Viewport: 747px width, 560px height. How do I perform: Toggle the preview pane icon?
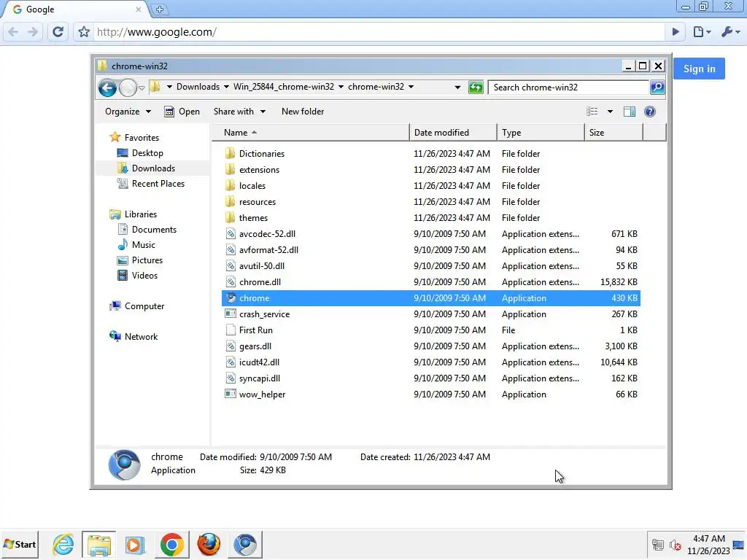[x=630, y=112]
